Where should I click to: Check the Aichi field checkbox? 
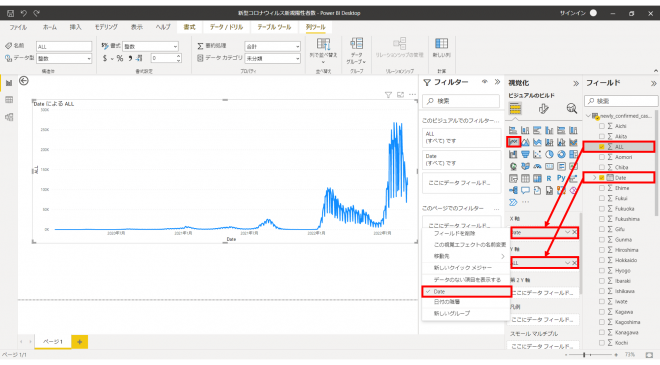[x=602, y=126]
